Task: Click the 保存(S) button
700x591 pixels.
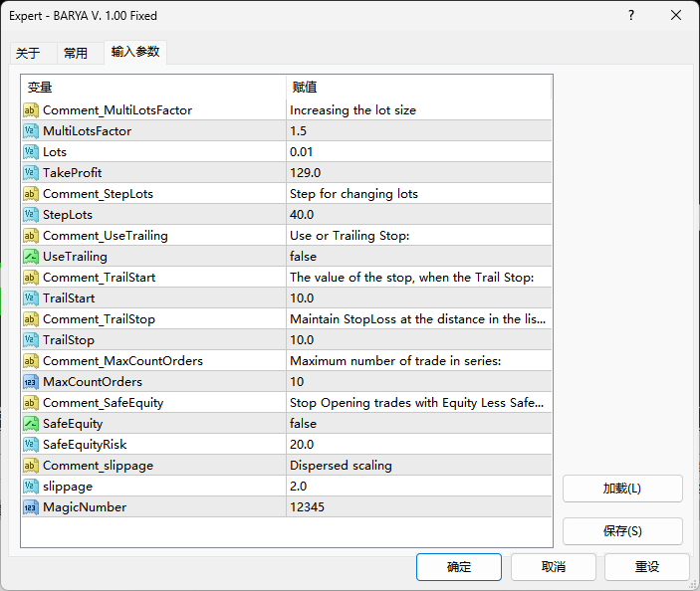Action: pyautogui.click(x=622, y=531)
